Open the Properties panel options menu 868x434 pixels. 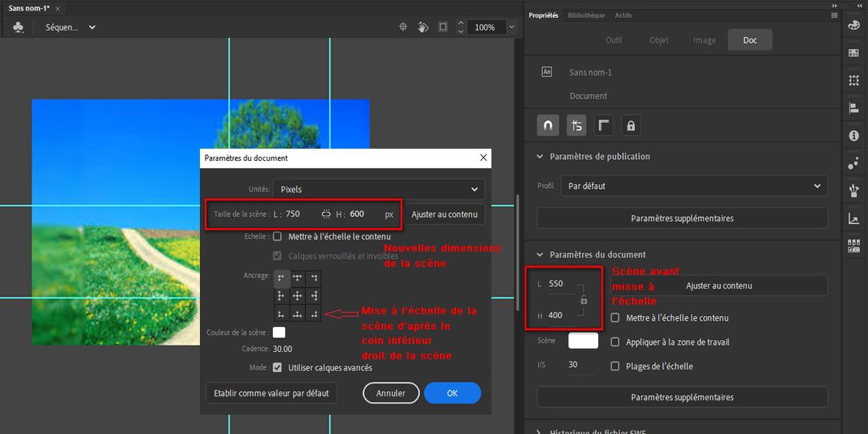click(834, 15)
